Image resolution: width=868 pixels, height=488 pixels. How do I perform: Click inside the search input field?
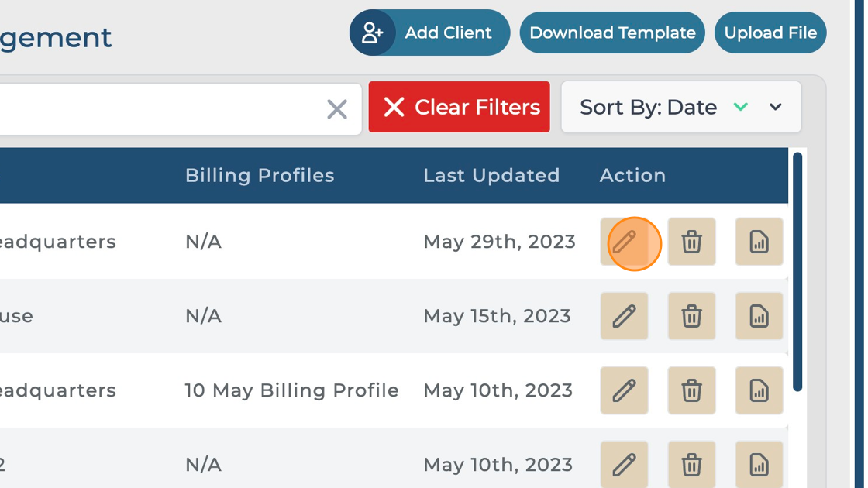pos(155,109)
